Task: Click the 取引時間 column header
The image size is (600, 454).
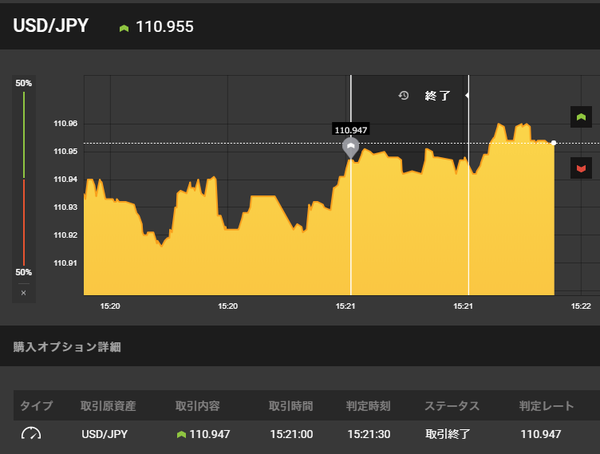Action: pos(291,406)
